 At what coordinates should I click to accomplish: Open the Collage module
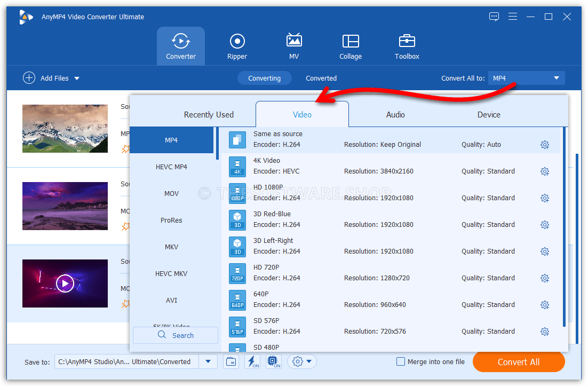tap(350, 46)
